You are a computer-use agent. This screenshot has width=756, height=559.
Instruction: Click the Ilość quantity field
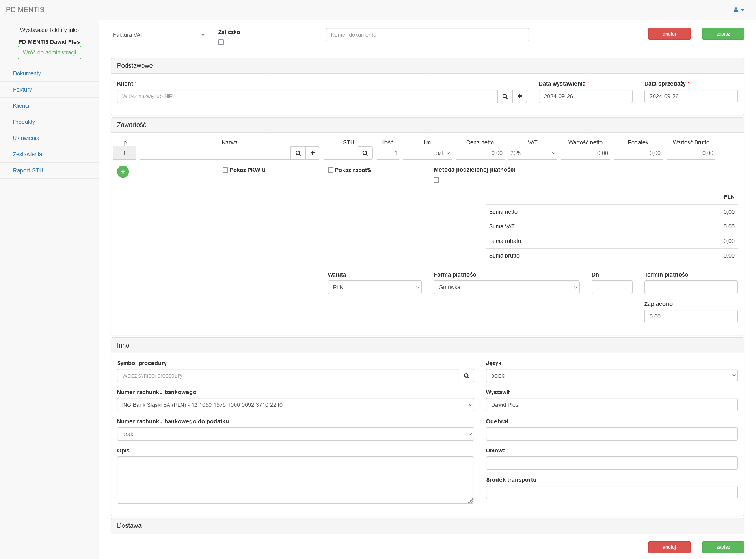[388, 153]
